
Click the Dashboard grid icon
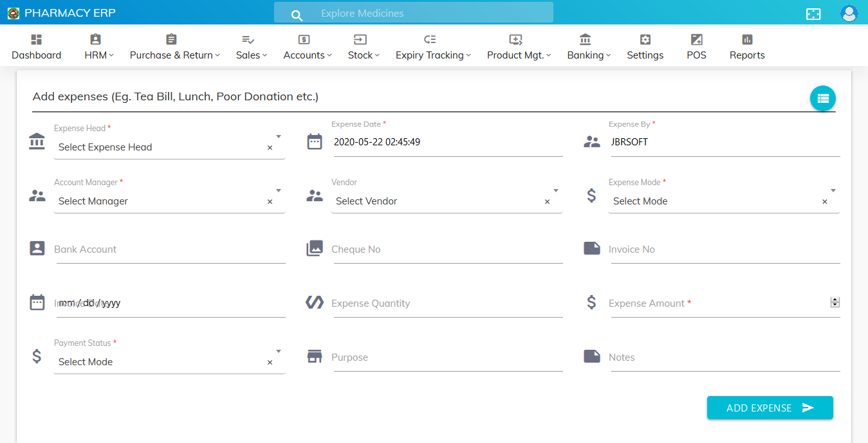tap(37, 40)
